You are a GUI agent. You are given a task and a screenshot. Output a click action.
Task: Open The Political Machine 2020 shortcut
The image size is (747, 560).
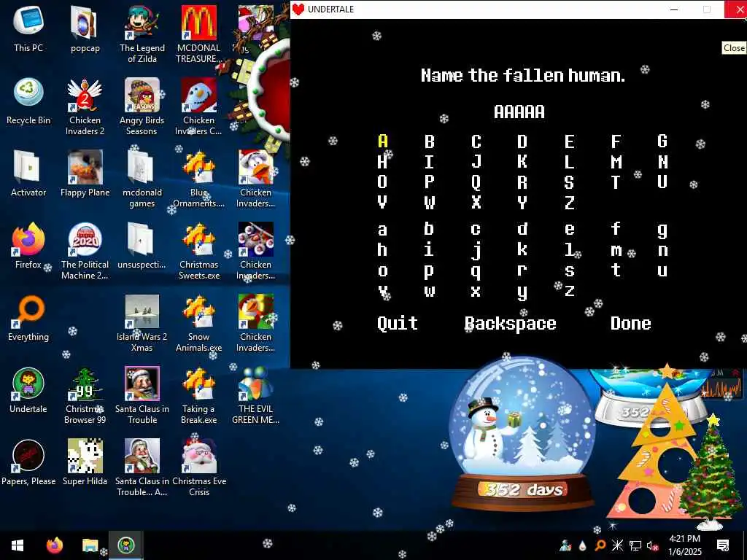(x=85, y=251)
